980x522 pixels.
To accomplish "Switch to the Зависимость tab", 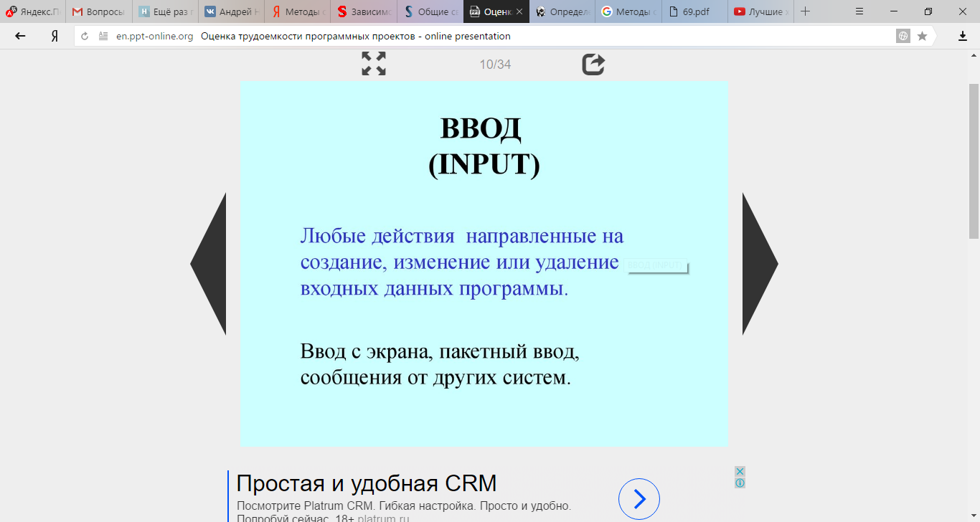I will pos(364,11).
